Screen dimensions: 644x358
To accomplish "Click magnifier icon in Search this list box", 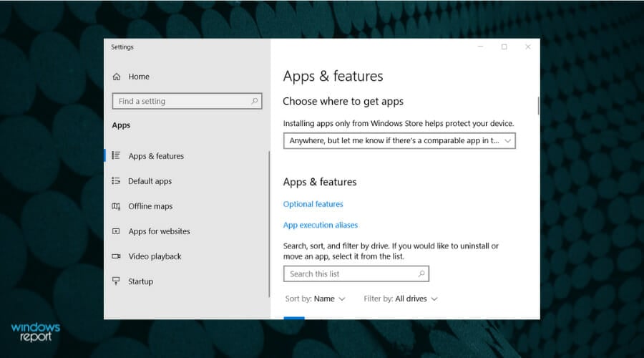I will coord(421,274).
